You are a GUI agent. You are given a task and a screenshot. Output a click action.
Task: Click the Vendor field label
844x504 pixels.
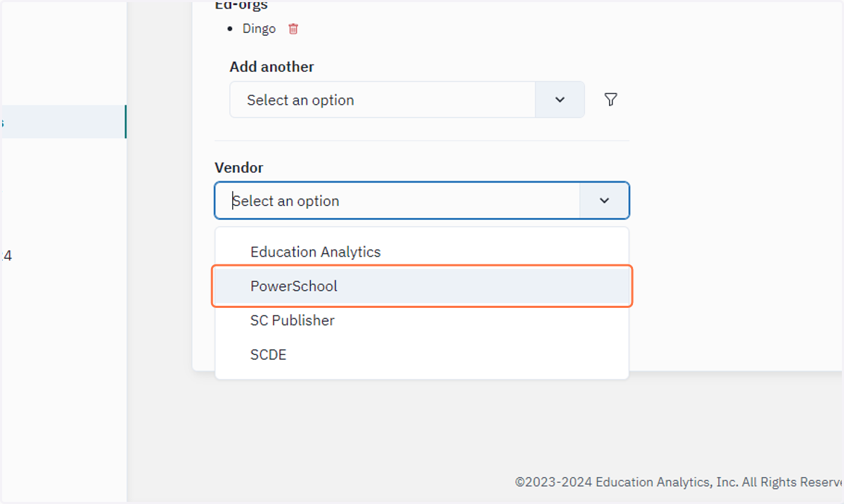[239, 168]
